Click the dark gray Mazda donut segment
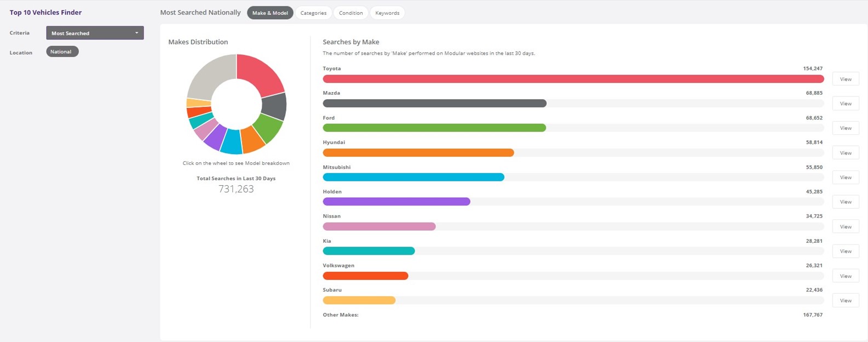This screenshot has height=342, width=868. click(x=273, y=106)
